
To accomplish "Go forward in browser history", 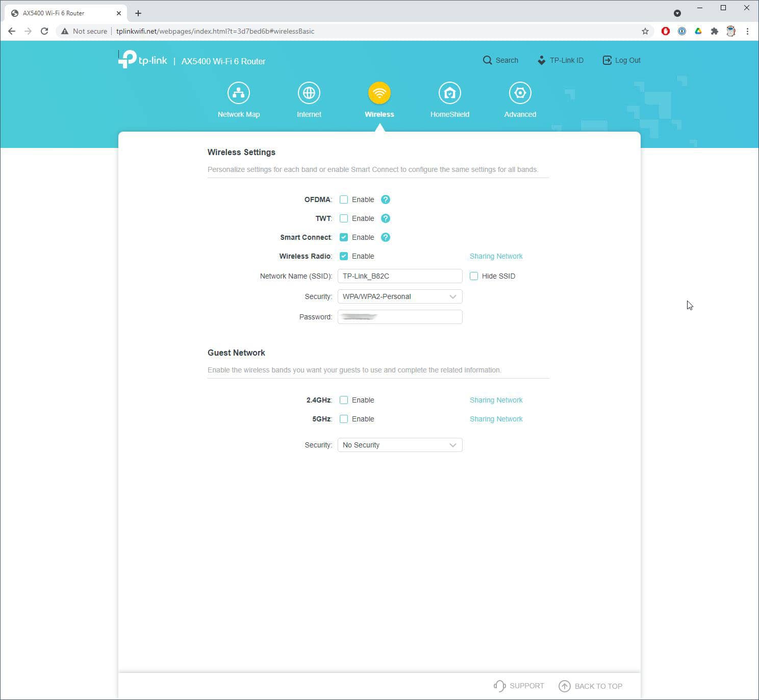I will (x=28, y=31).
